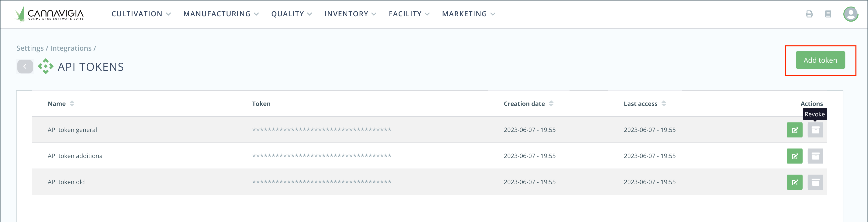Edit the API token old entry

point(795,182)
